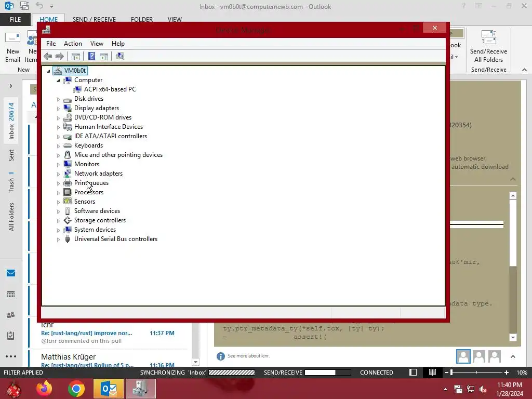Image resolution: width=532 pixels, height=399 pixels.
Task: Select ACPI x64-based PC entry
Action: coord(110,89)
